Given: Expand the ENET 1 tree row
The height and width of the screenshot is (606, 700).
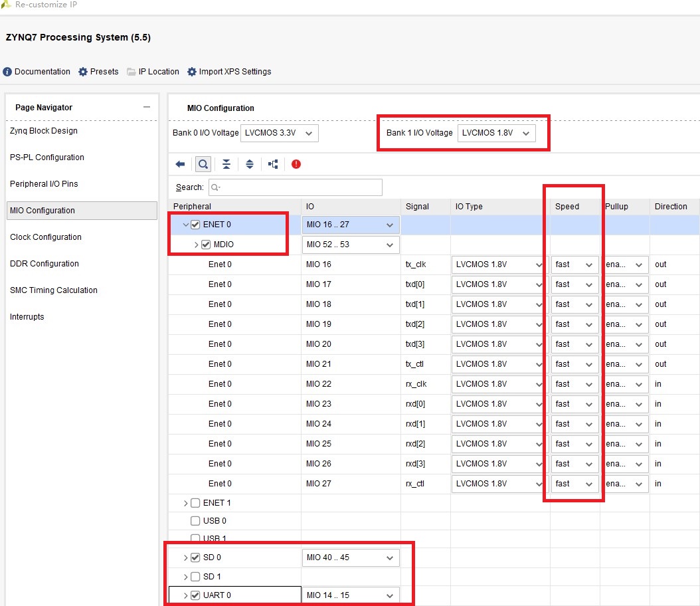Looking at the screenshot, I should (x=186, y=503).
